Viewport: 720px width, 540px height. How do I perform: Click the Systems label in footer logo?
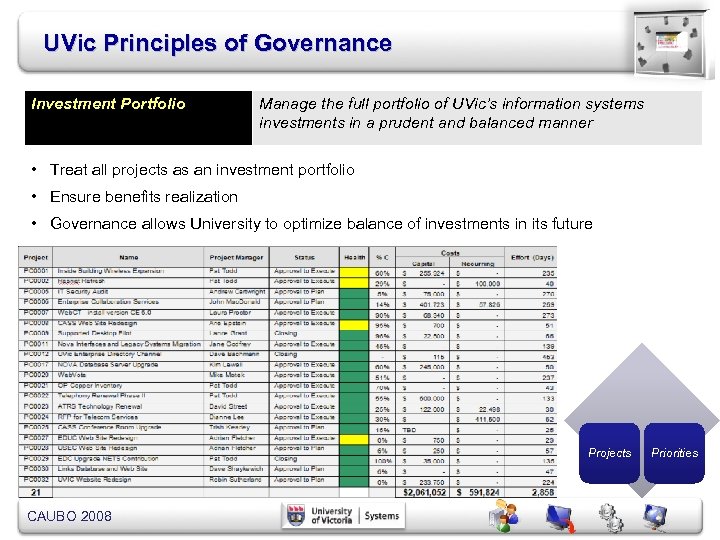(x=382, y=516)
